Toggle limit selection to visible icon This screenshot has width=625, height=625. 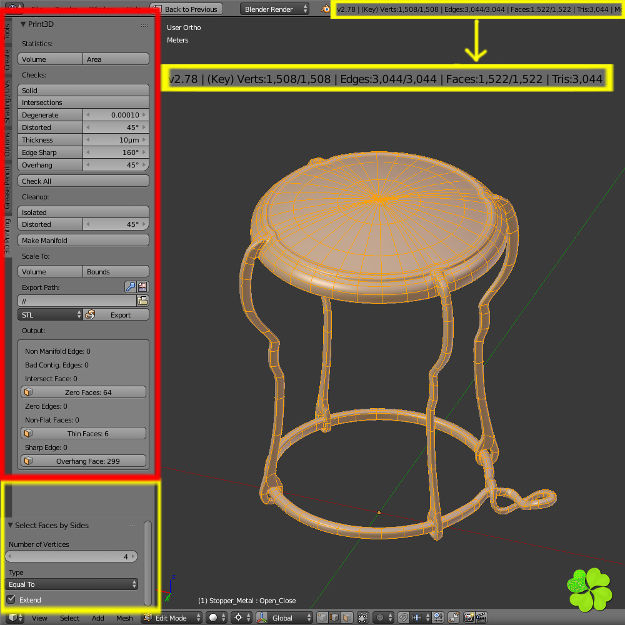coord(362,617)
